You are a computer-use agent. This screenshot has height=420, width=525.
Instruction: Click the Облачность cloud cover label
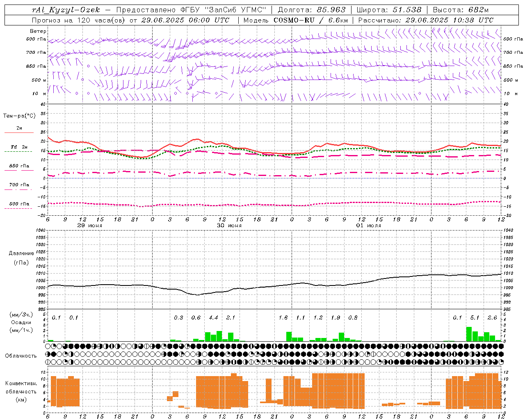[21, 356]
